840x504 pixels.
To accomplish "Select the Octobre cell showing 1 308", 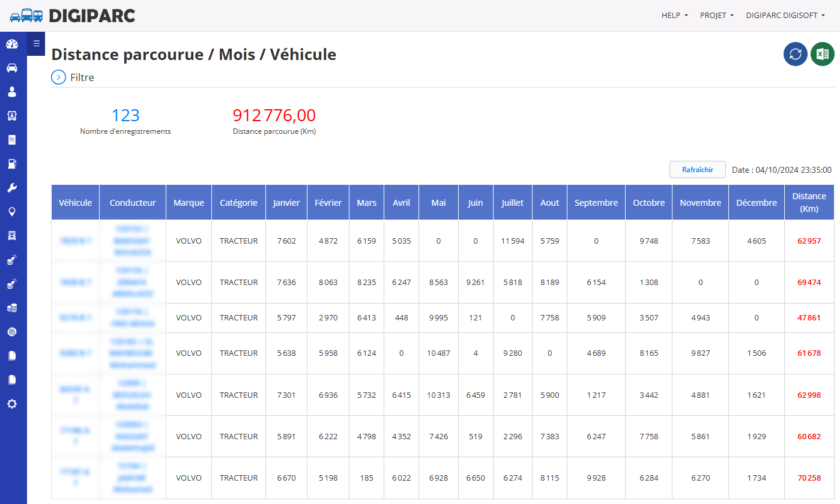I will click(649, 282).
